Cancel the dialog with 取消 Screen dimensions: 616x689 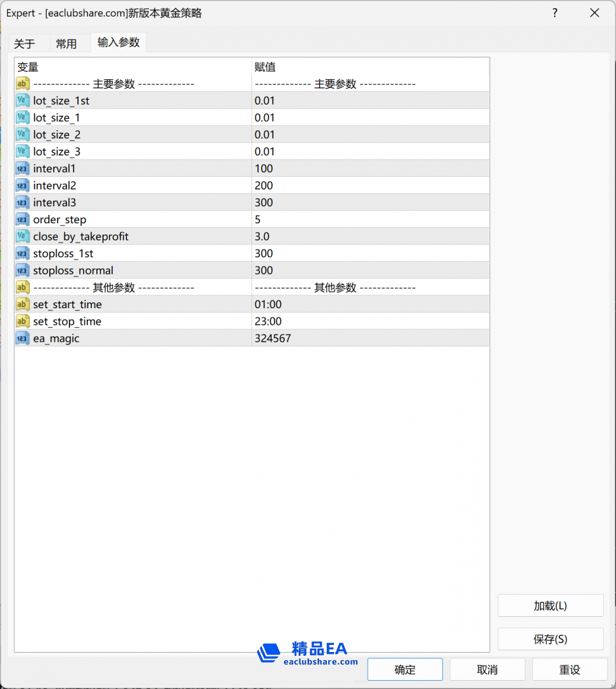point(487,669)
